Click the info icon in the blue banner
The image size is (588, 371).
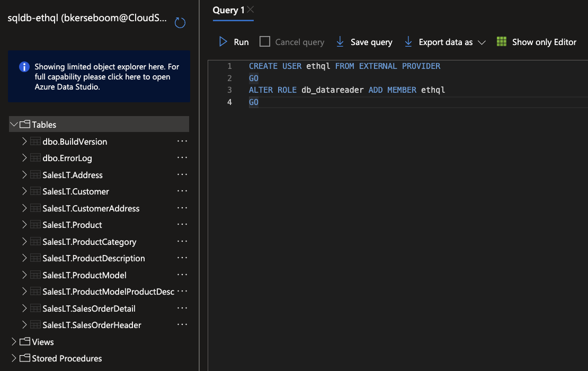click(x=24, y=67)
